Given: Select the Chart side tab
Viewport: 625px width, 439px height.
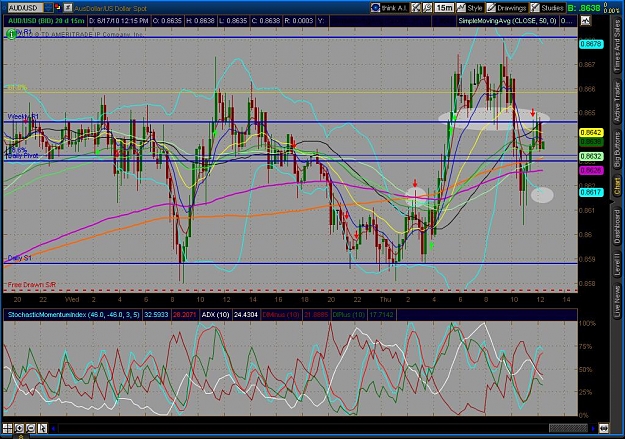Looking at the screenshot, I should [x=617, y=186].
